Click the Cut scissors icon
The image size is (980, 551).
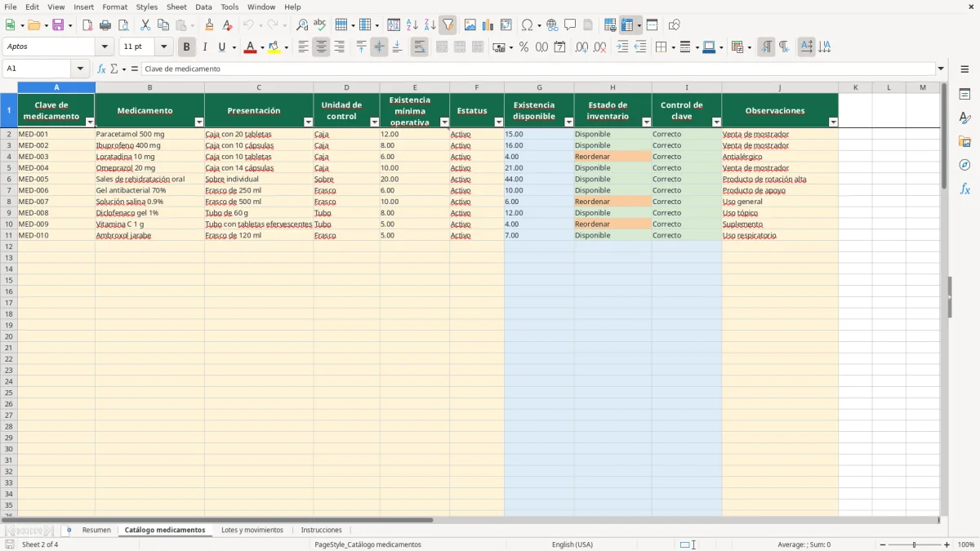pyautogui.click(x=145, y=25)
